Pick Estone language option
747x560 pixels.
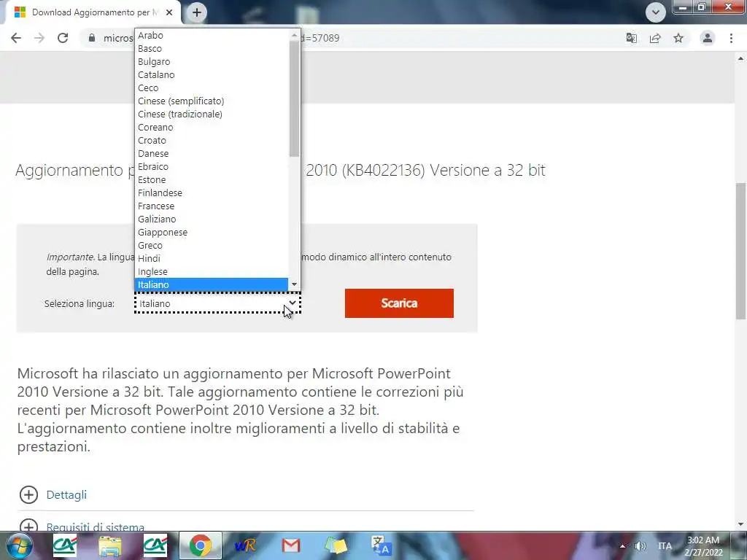212,179
